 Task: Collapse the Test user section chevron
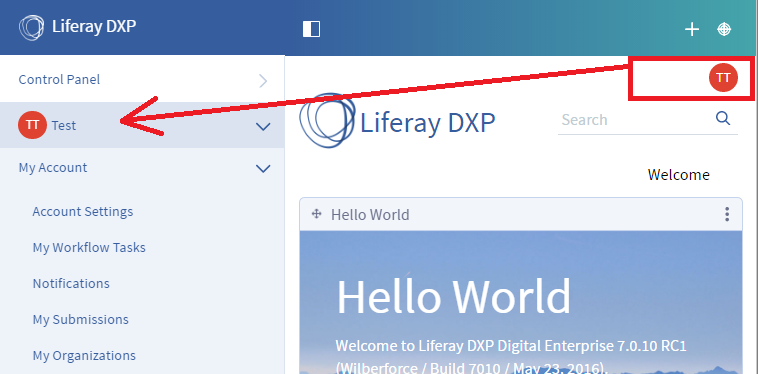coord(263,127)
